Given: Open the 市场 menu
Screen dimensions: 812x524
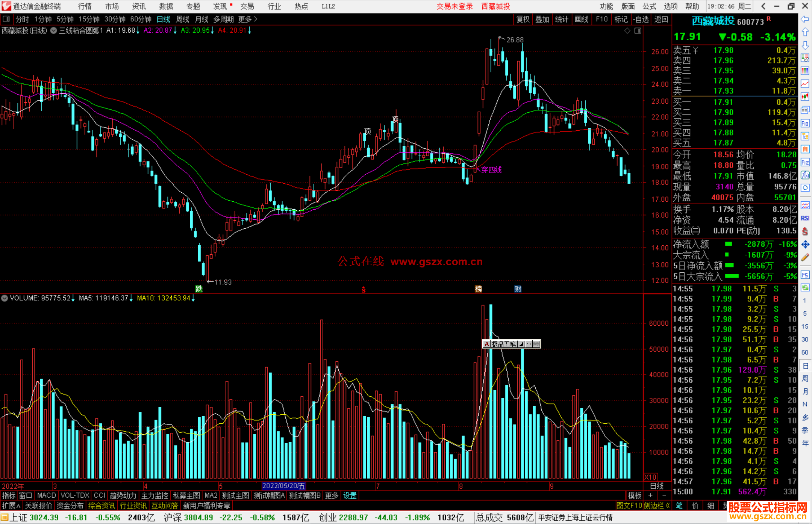Looking at the screenshot, I should pos(112,6).
